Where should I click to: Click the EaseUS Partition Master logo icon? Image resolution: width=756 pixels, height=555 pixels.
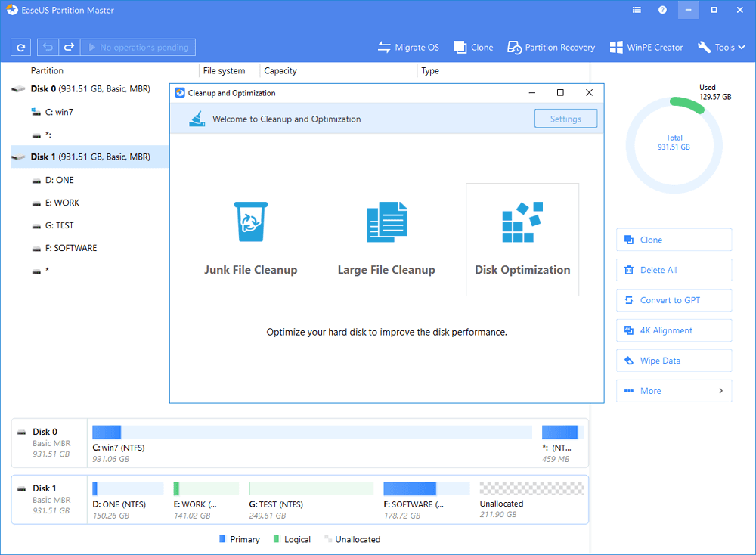coord(12,10)
